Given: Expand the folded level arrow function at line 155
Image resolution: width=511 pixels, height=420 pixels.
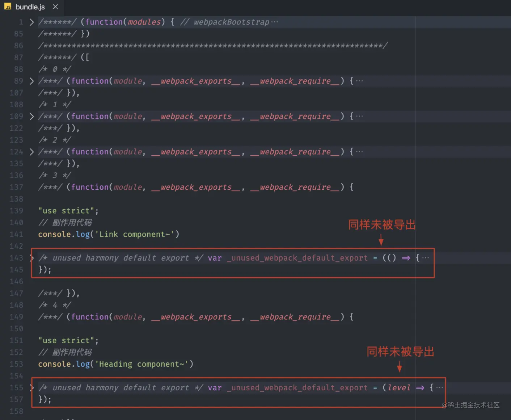Looking at the screenshot, I should click(32, 388).
